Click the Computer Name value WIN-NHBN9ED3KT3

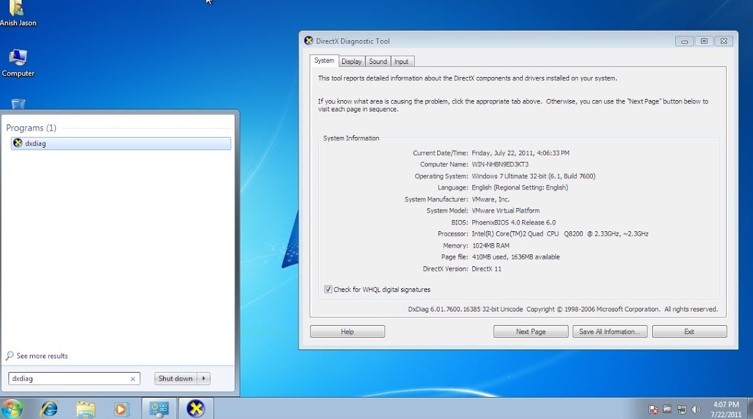[x=500, y=164]
